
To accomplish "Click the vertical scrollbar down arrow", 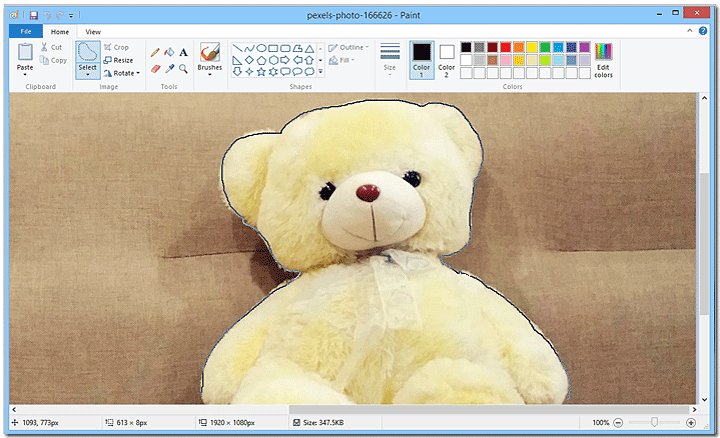I will point(704,400).
